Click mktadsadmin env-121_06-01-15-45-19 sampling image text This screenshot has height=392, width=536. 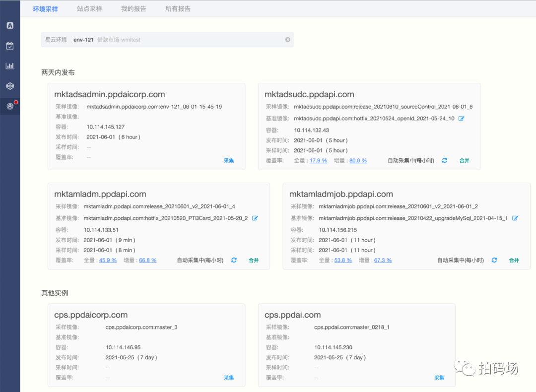click(x=154, y=107)
